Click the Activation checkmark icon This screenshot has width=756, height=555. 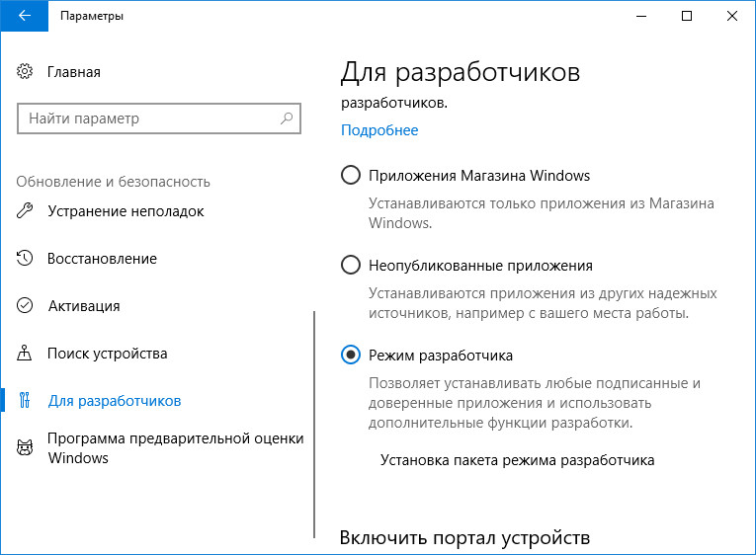[x=25, y=306]
